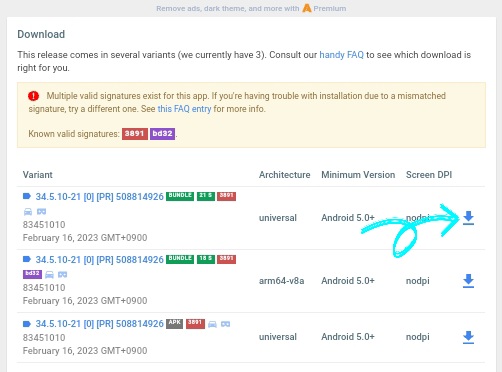Click the Variant column header

click(38, 175)
